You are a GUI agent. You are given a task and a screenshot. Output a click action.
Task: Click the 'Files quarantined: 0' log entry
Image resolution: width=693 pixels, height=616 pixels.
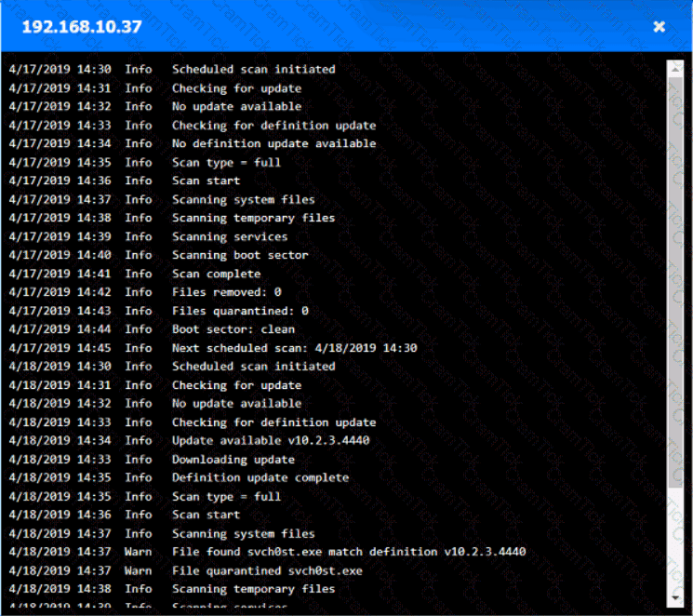coord(240,311)
